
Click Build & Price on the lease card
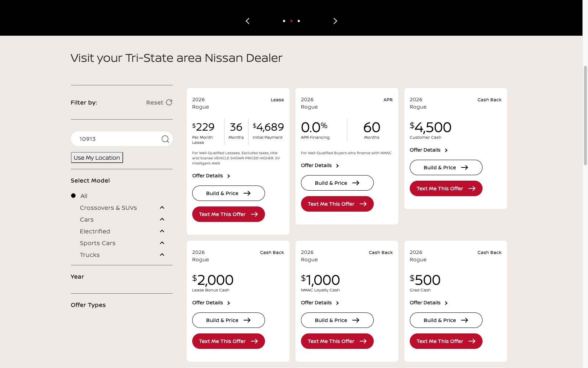(228, 193)
